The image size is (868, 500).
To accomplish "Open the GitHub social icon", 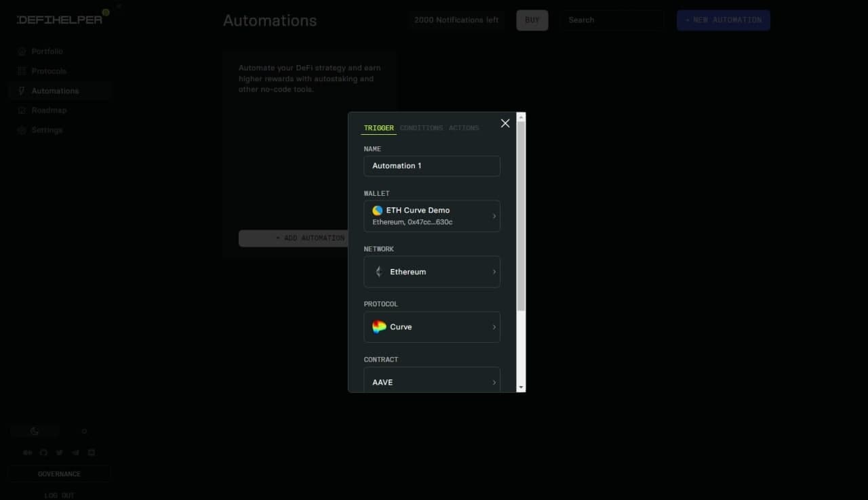I will (x=43, y=453).
